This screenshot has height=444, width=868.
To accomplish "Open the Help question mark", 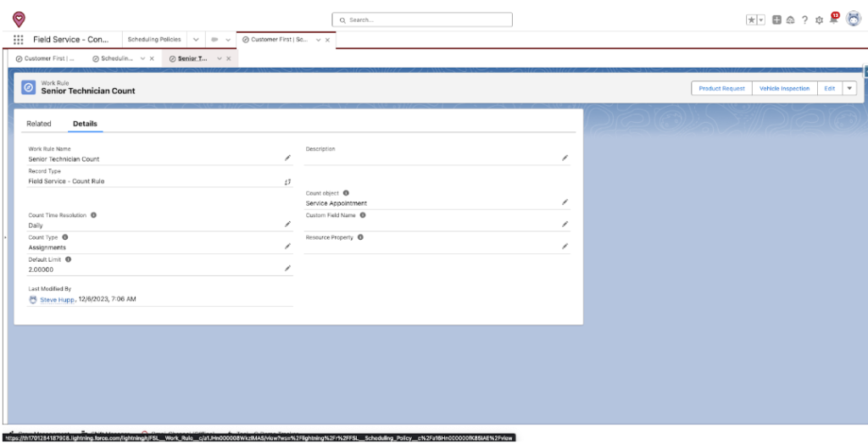I will pyautogui.click(x=805, y=20).
